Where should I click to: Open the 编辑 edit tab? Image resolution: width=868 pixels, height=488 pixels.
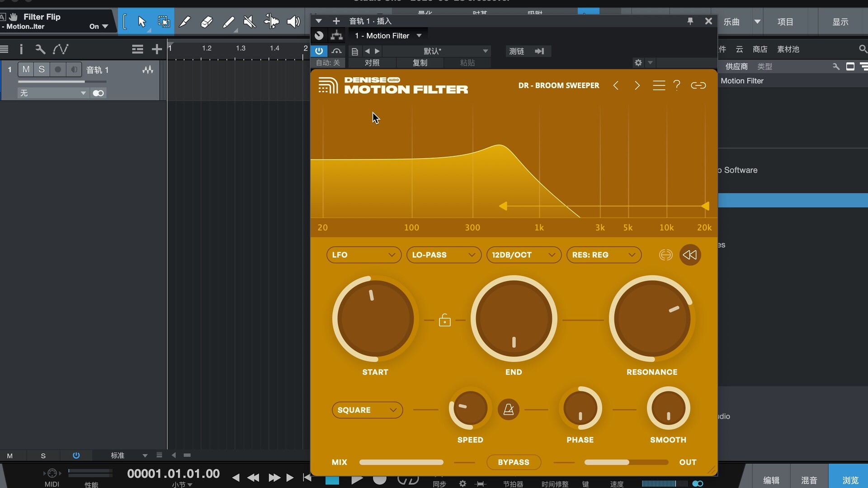pyautogui.click(x=771, y=480)
